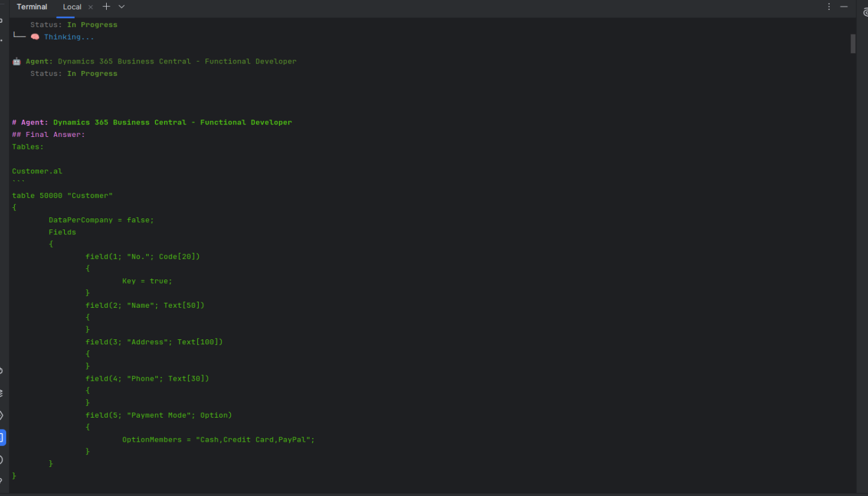Hide the Terminal tool window

(844, 7)
